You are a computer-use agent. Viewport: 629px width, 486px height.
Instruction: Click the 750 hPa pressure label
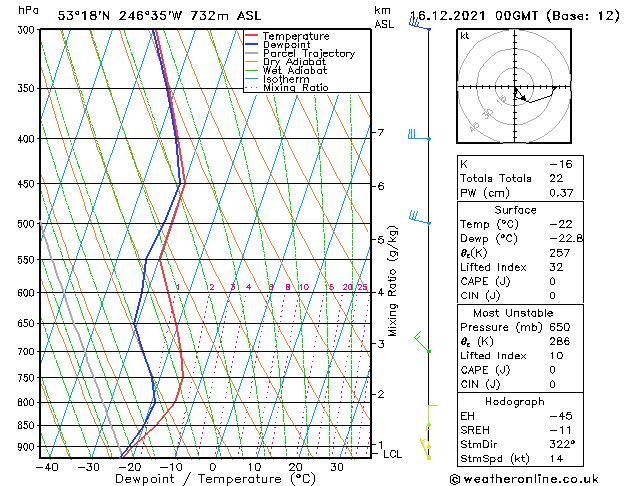coord(28,378)
